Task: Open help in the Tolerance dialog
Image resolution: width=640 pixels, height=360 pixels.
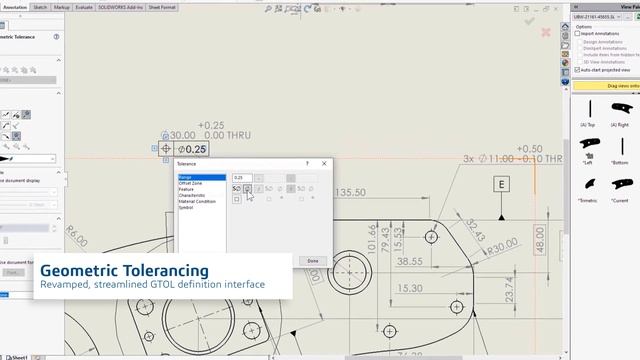Action: (307, 163)
